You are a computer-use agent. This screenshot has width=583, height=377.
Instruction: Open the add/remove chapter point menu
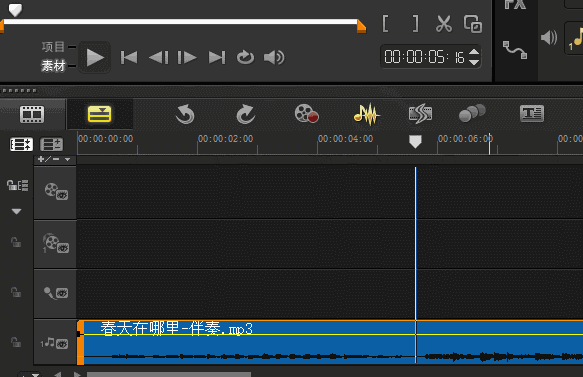pos(54,159)
